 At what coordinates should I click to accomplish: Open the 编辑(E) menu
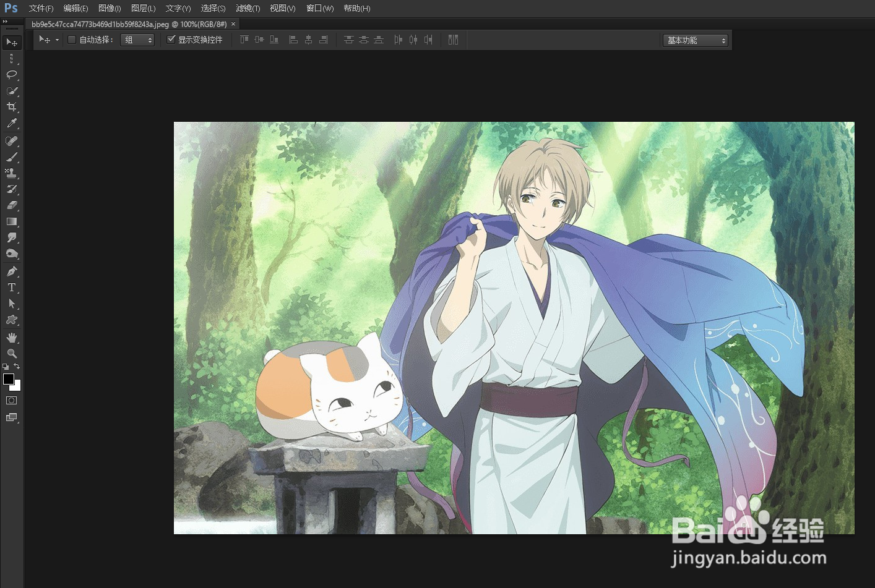click(x=75, y=9)
